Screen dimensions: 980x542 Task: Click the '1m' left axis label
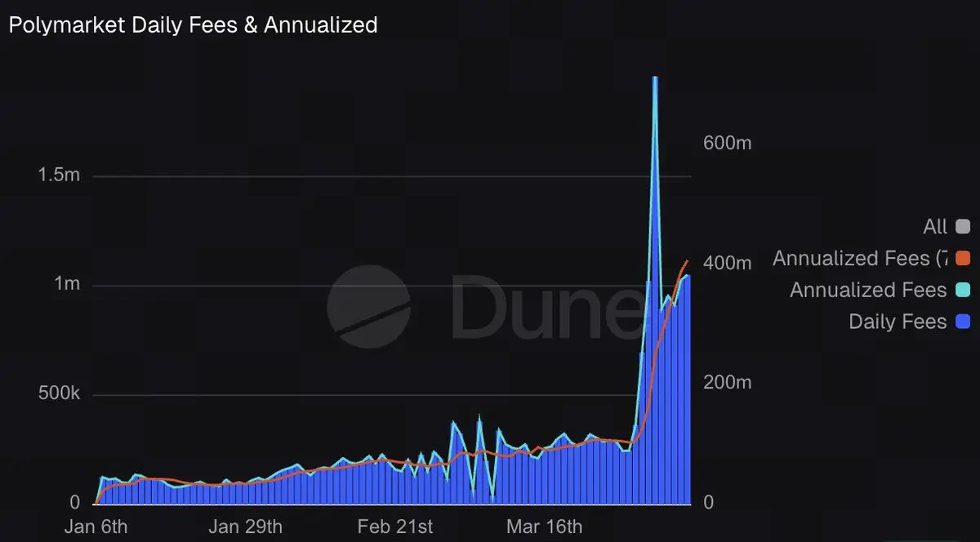point(67,284)
